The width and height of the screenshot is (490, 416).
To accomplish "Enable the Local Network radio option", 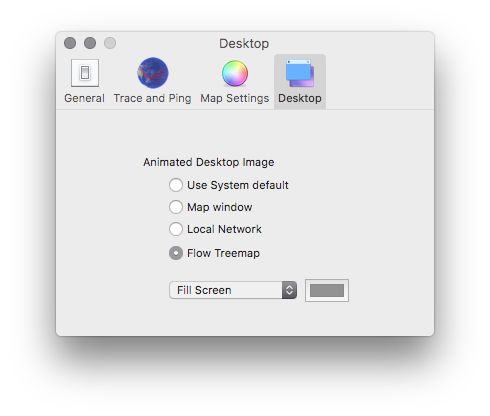I will (x=176, y=229).
